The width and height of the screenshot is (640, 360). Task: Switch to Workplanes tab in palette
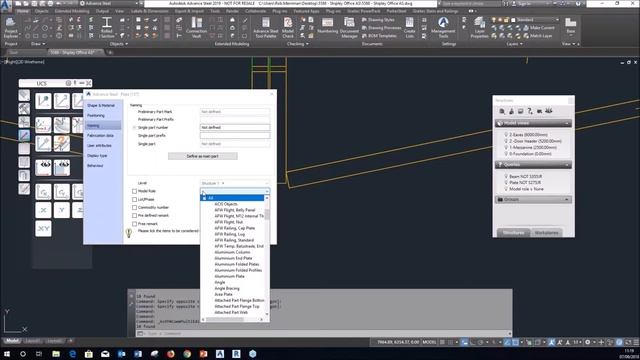546,233
